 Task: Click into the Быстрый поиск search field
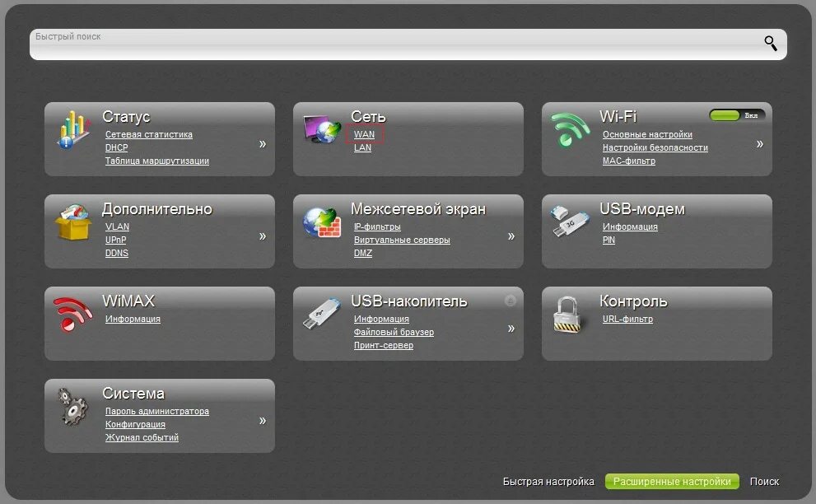[x=408, y=44]
